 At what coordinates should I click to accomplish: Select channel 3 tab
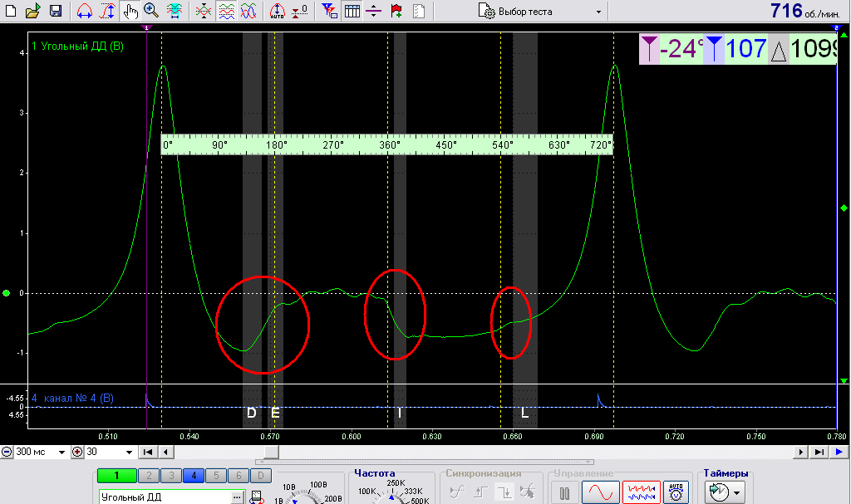[171, 476]
